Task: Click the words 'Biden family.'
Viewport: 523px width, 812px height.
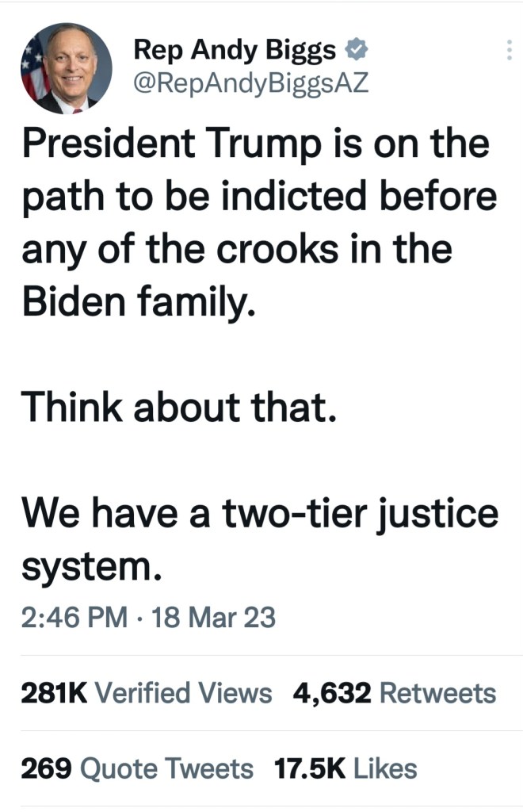Action: point(139,303)
